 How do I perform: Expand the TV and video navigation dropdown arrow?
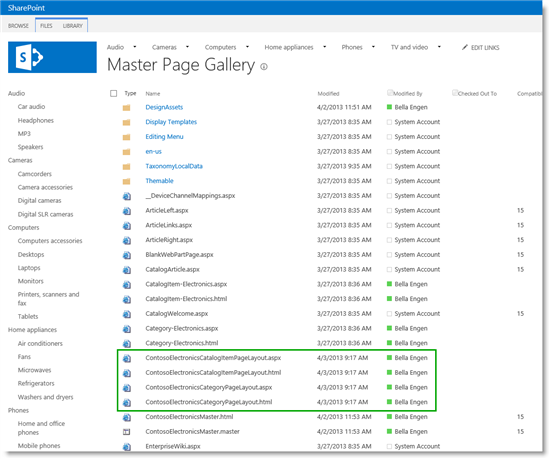tap(439, 47)
